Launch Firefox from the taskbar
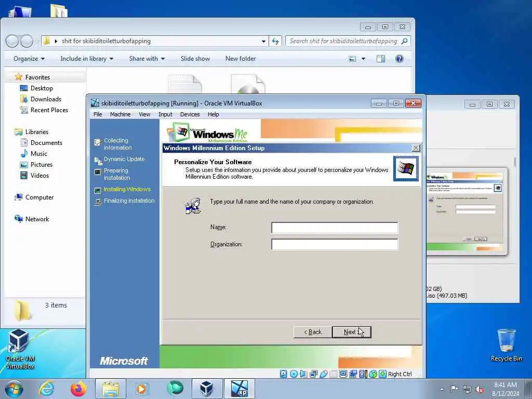Viewport: 532px width, 399px height. 78,389
